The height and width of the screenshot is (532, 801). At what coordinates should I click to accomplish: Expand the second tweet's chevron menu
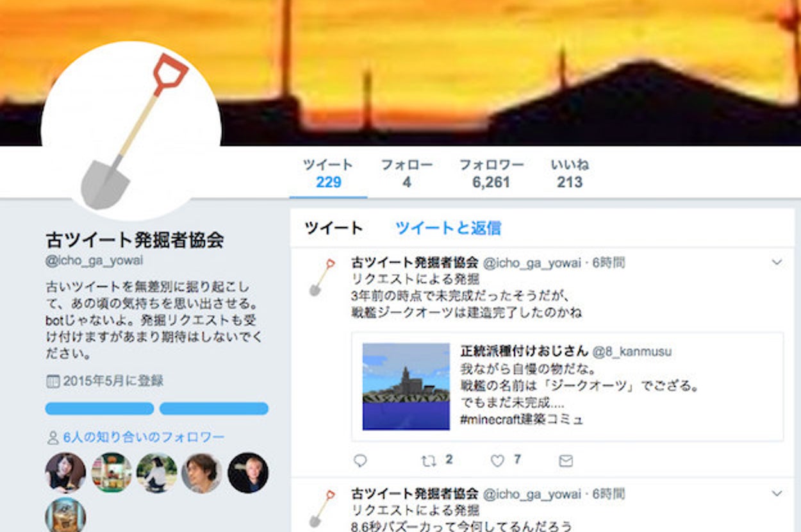coord(777,494)
